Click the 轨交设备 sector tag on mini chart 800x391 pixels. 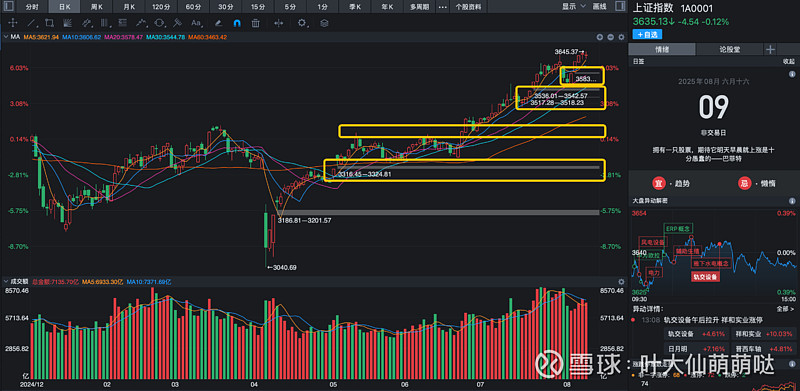pyautogui.click(x=705, y=277)
